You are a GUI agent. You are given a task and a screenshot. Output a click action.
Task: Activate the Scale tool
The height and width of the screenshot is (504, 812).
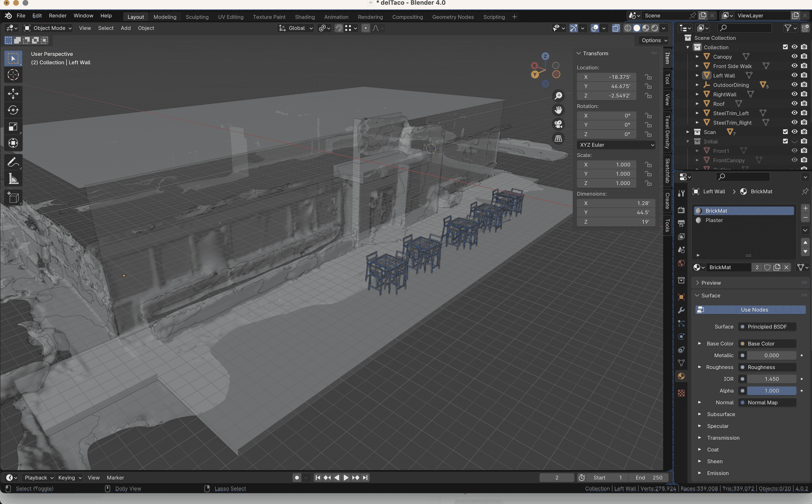point(13,127)
